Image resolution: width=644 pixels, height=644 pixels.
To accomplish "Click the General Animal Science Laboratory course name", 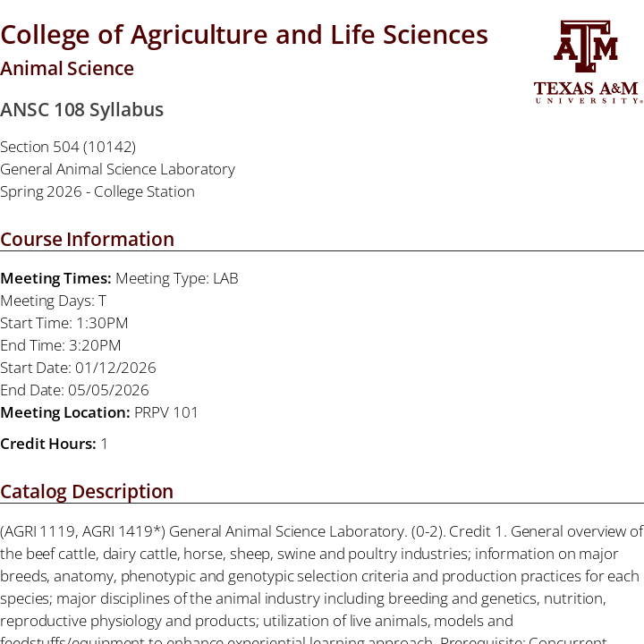I will click(117, 169).
